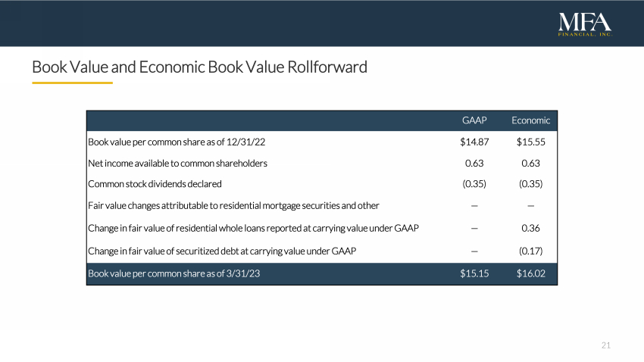
Task: Click the MFA Financial logo
Action: tap(583, 24)
